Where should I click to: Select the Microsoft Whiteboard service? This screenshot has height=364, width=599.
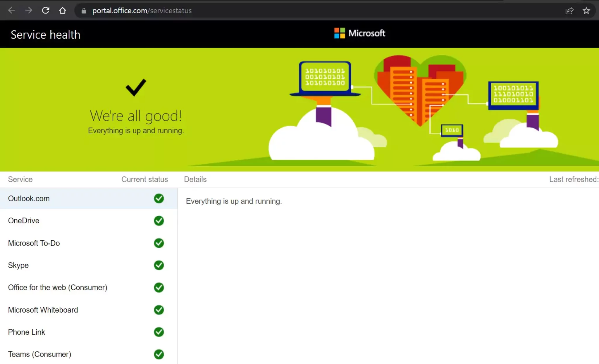click(x=89, y=310)
